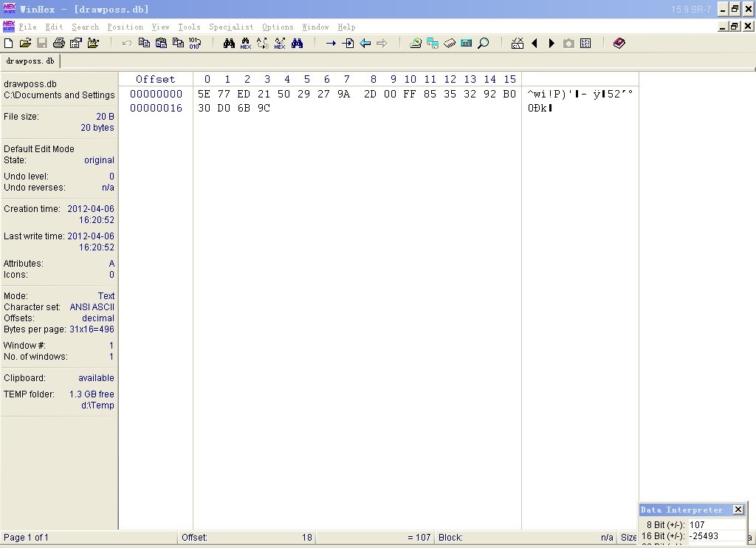756x548 pixels.
Task: Click the magnifying glass analyze icon
Action: pos(484,44)
